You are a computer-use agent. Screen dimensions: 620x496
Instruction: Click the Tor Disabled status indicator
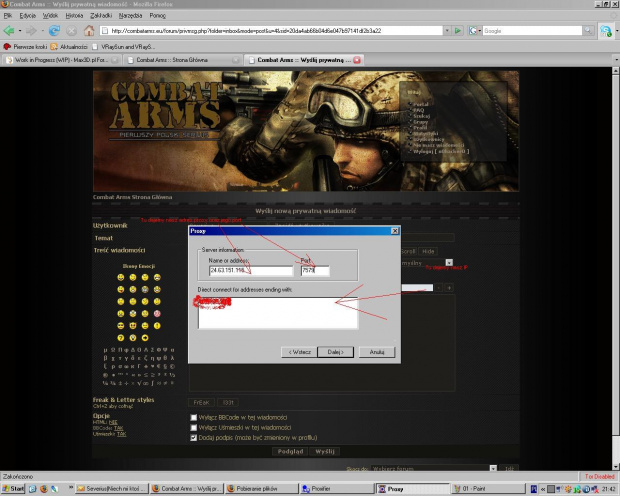point(599,477)
